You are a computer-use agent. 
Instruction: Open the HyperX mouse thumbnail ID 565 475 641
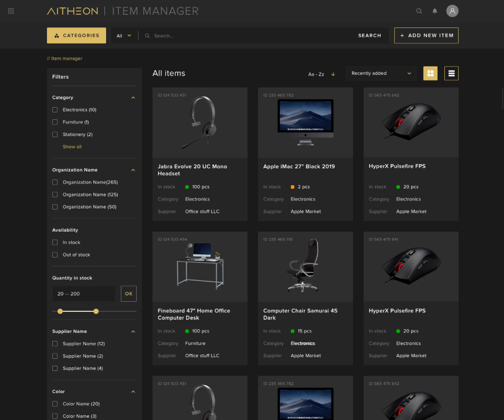pyautogui.click(x=411, y=266)
